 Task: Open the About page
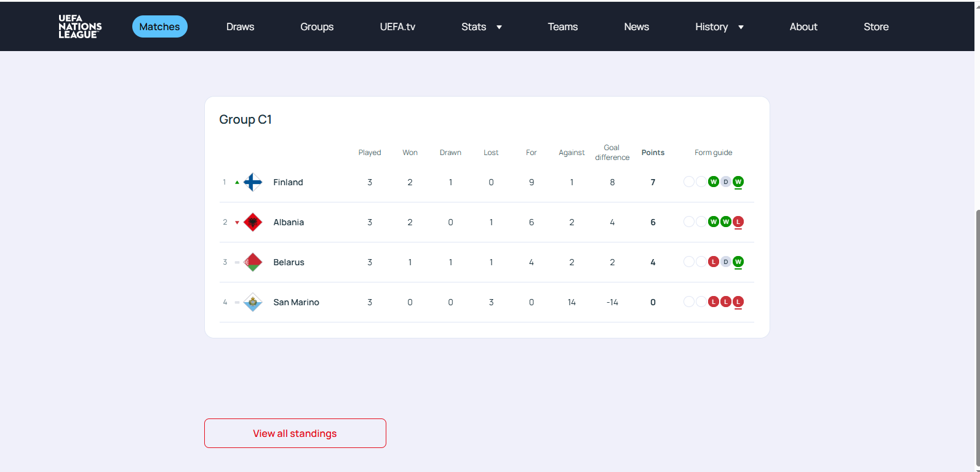coord(803,26)
